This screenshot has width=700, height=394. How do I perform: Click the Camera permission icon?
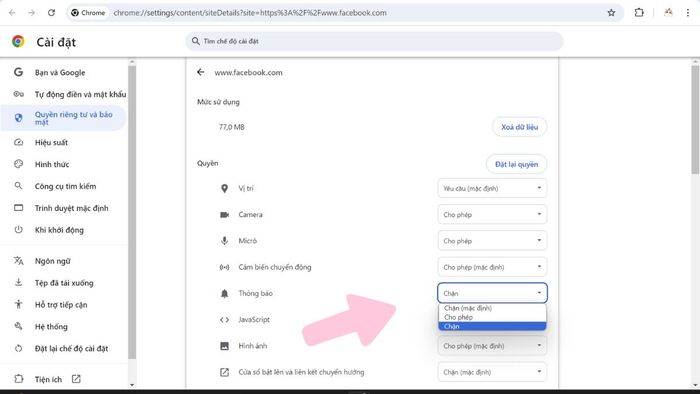(x=225, y=215)
